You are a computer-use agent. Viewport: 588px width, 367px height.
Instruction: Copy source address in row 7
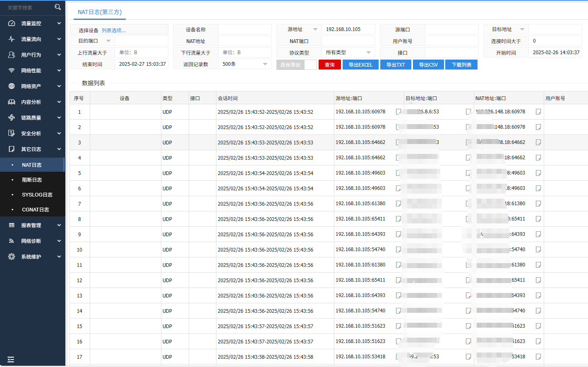[398, 204]
